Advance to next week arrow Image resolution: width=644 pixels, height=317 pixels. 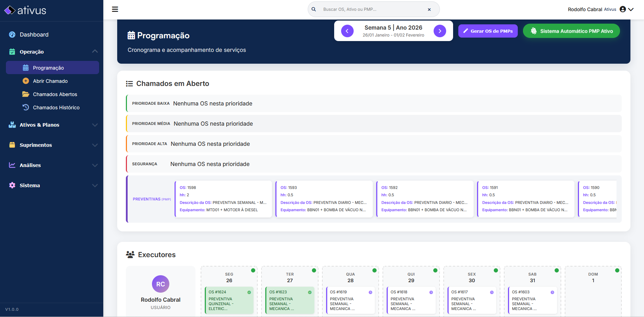point(440,31)
